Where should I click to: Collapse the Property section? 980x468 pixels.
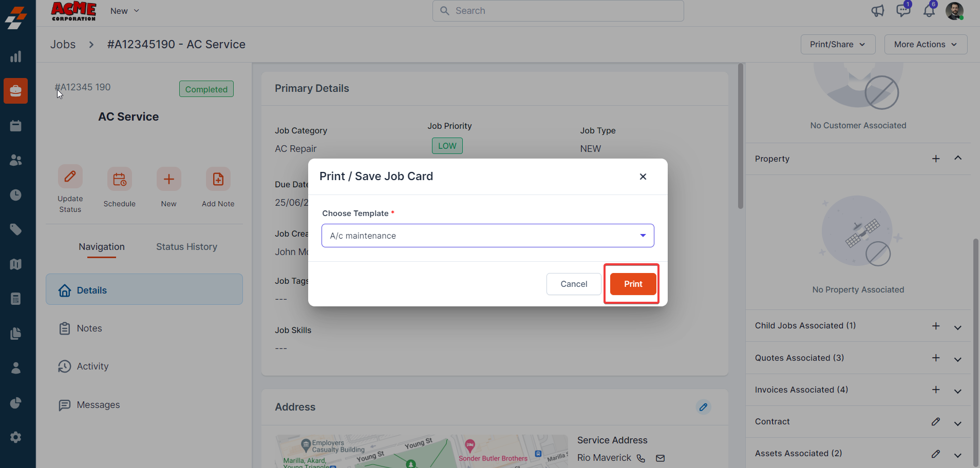(x=957, y=159)
